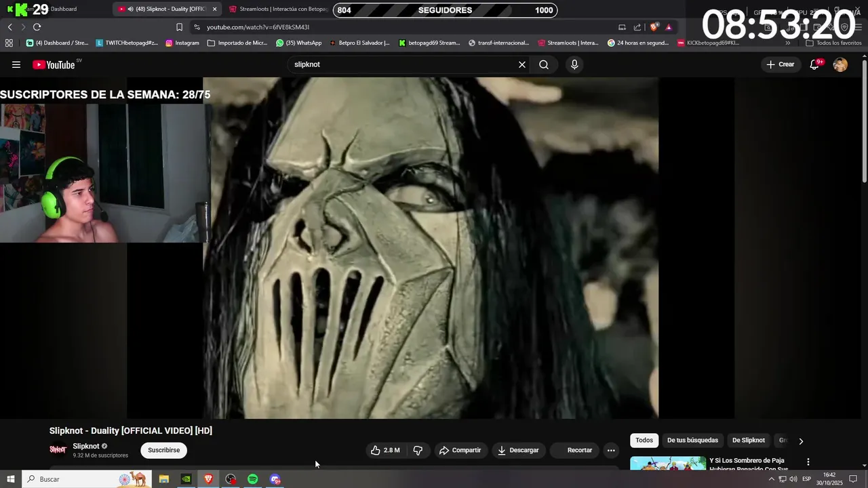Image resolution: width=868 pixels, height=488 pixels.
Task: Open Brave Shields lion icon
Action: (654, 27)
